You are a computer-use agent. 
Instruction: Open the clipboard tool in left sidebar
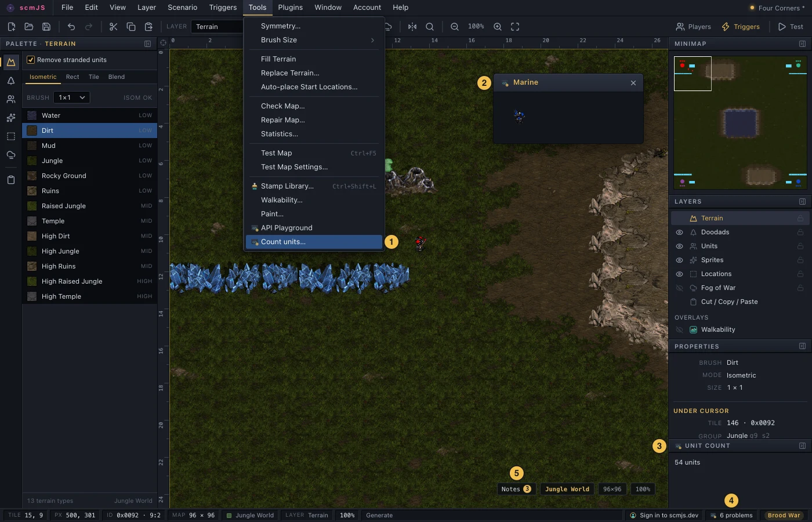click(10, 180)
